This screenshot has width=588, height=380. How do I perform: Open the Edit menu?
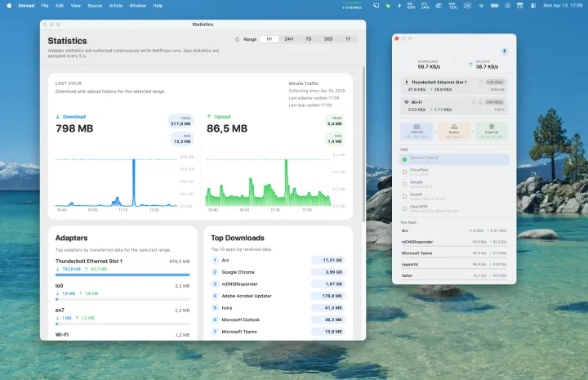coord(60,6)
